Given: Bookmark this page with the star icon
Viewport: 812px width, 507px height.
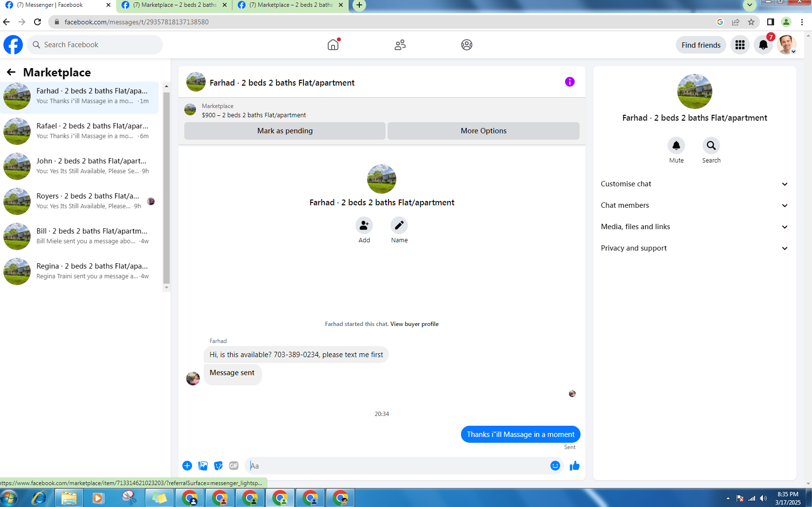Looking at the screenshot, I should (751, 22).
